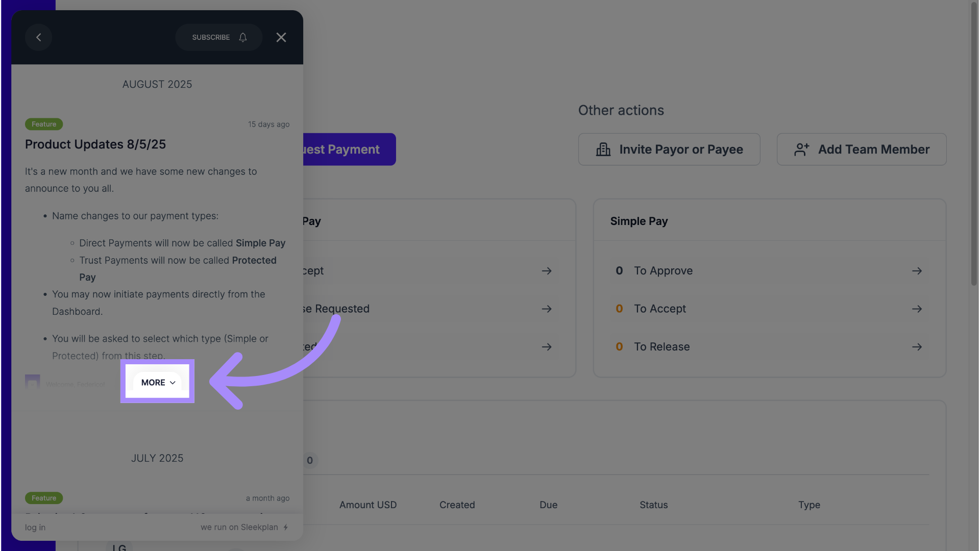Sort by Status column header

tap(653, 505)
